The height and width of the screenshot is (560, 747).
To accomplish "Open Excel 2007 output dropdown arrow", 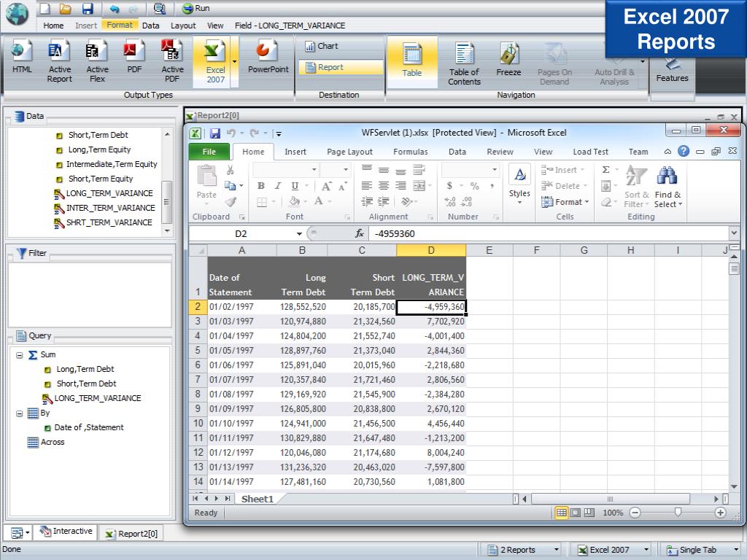I will [234, 62].
